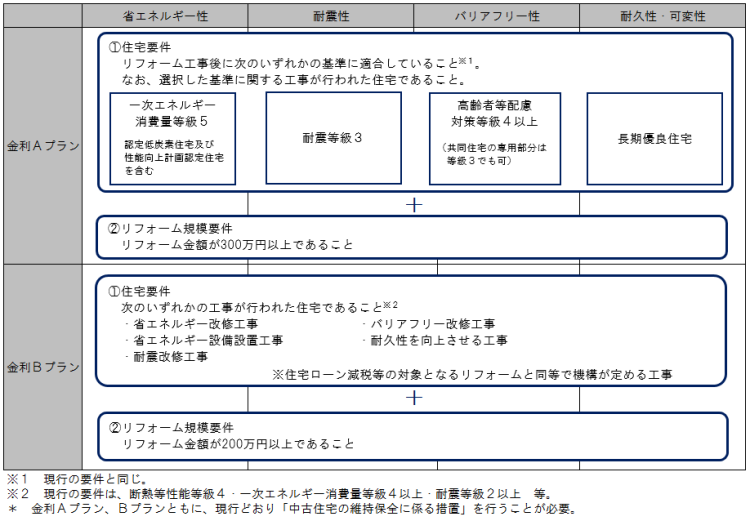Click the asterisk footnote about 中古住宅の維持保全
750x521 pixels.
(x=293, y=509)
